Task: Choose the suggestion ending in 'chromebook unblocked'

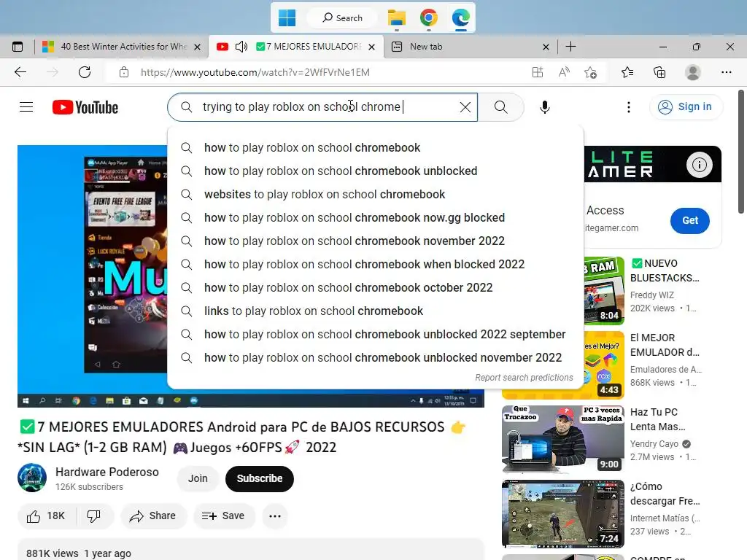Action: click(376, 171)
